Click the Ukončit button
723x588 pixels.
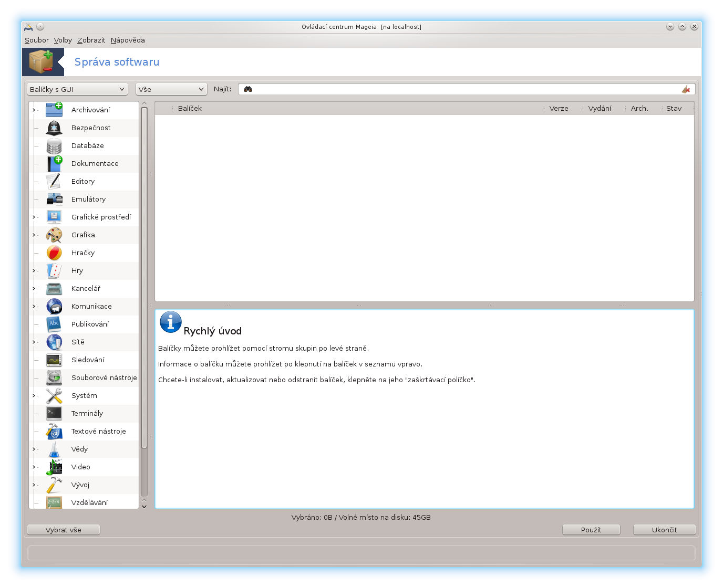coord(664,530)
